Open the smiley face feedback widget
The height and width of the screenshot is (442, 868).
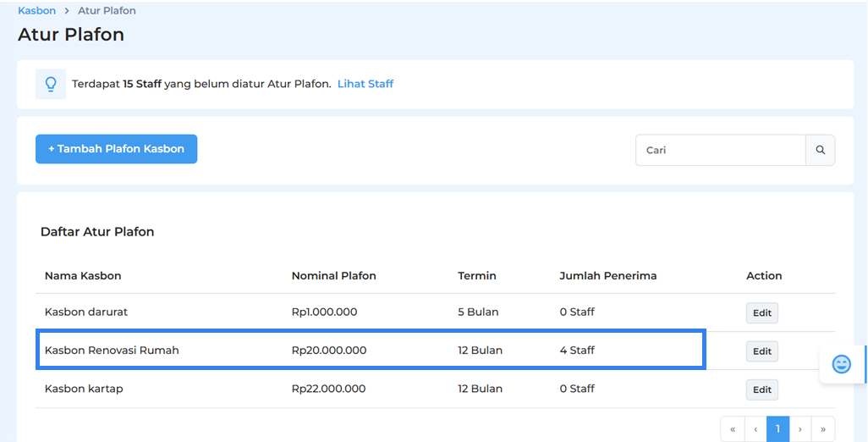(841, 364)
